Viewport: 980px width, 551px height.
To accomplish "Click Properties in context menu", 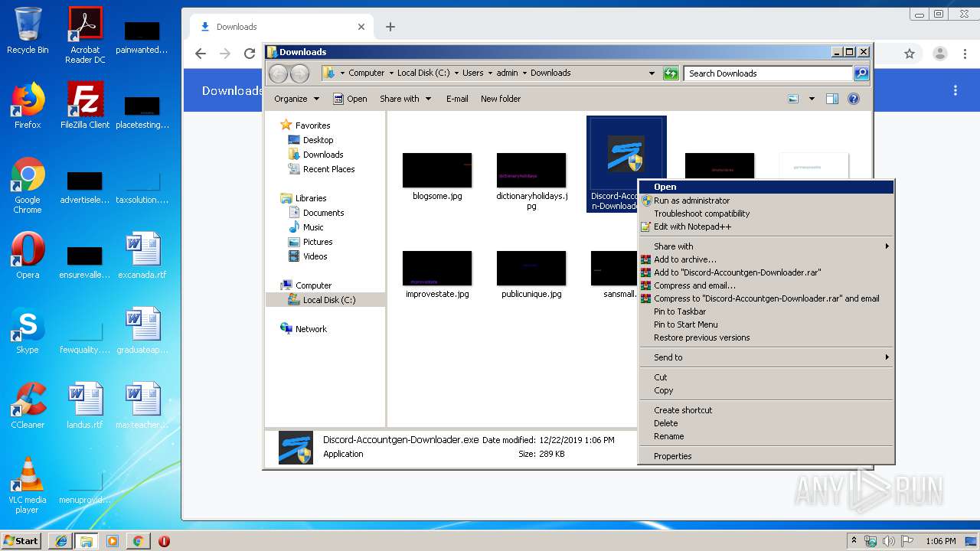I will [766, 456].
